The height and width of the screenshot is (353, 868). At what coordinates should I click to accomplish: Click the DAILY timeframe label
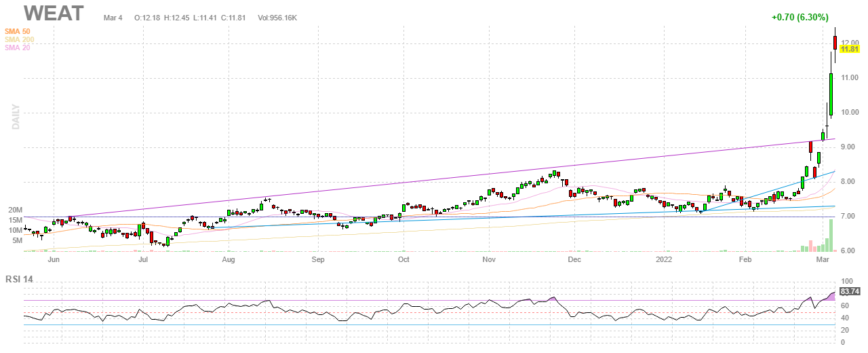[x=15, y=117]
